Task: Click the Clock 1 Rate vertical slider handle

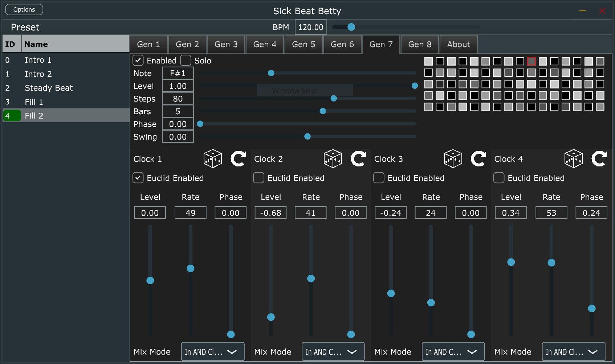Action: 191,268
